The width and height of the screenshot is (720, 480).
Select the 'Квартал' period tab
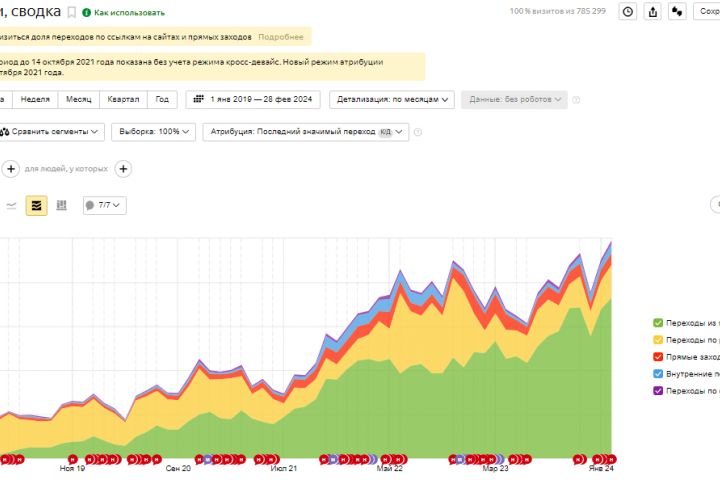pos(125,100)
